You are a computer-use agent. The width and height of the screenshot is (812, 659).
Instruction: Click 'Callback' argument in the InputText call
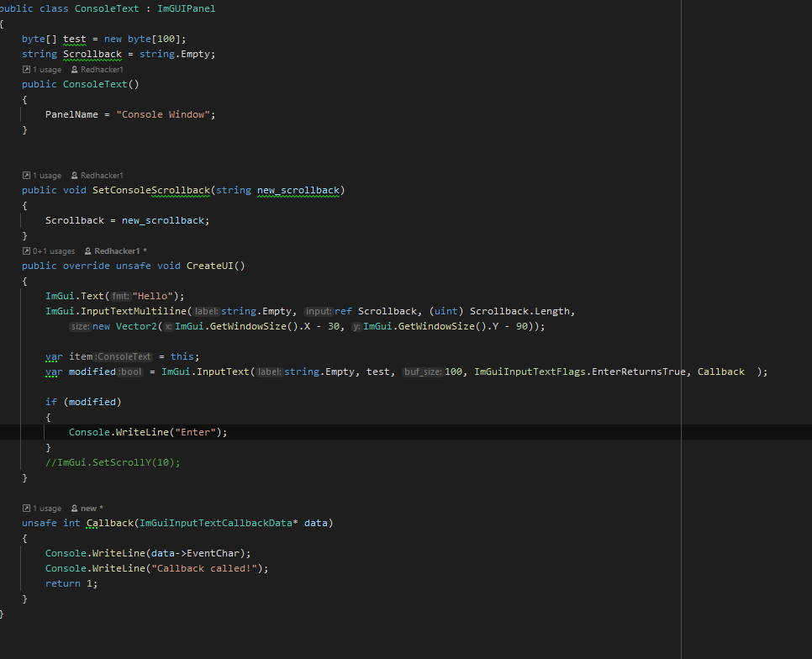point(721,372)
